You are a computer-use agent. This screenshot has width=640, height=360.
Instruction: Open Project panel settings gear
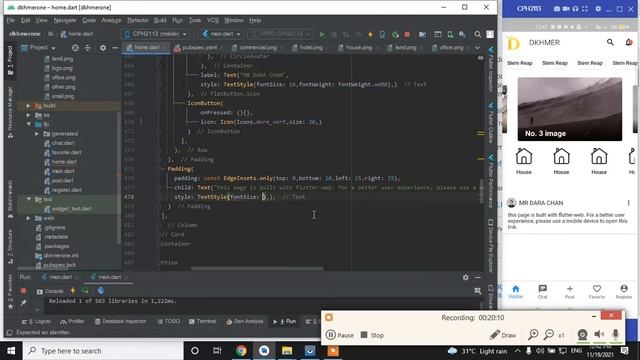103,48
